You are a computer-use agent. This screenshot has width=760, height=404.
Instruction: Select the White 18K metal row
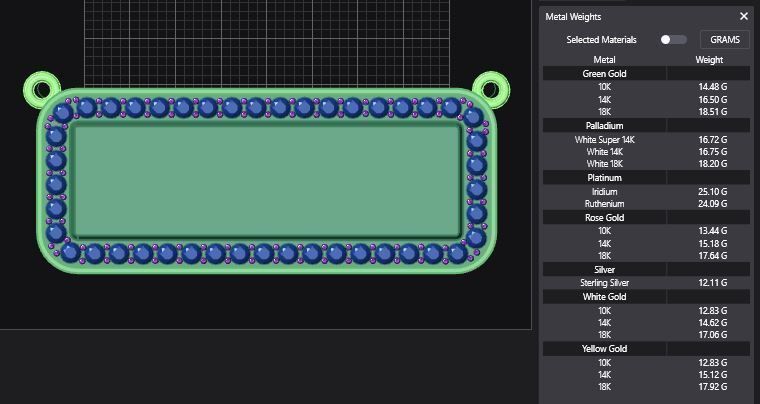(647, 164)
